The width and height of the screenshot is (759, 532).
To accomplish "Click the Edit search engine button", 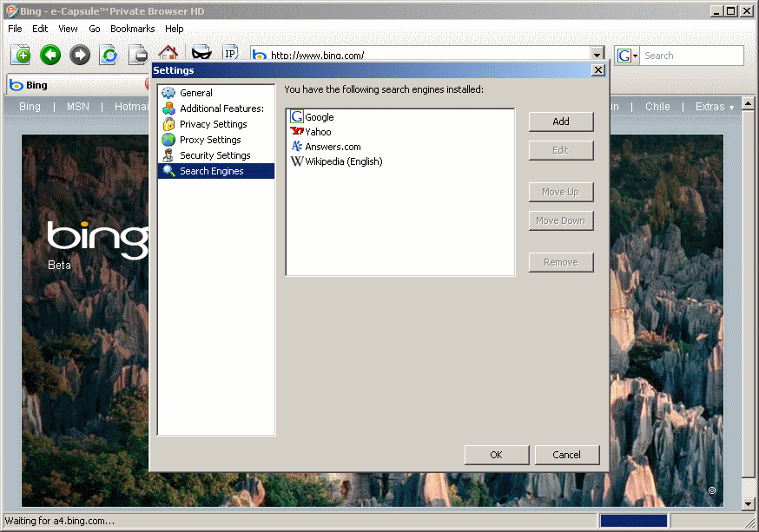I will [561, 150].
